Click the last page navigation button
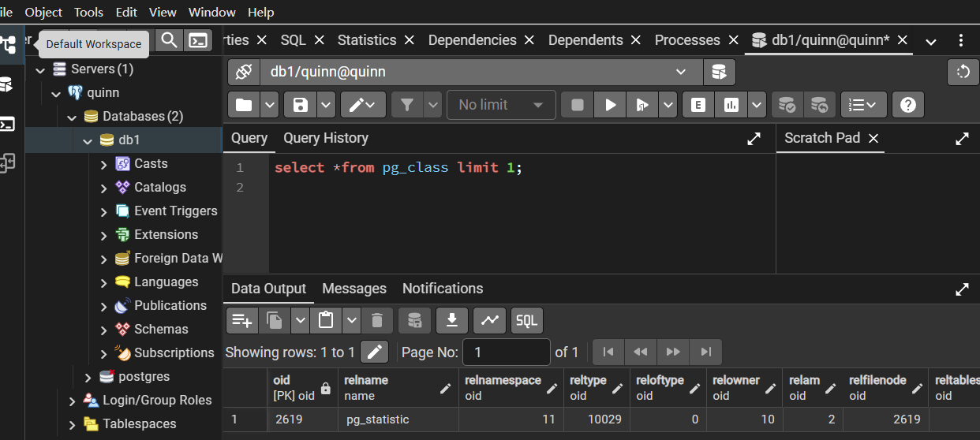The image size is (980, 440). coord(705,352)
